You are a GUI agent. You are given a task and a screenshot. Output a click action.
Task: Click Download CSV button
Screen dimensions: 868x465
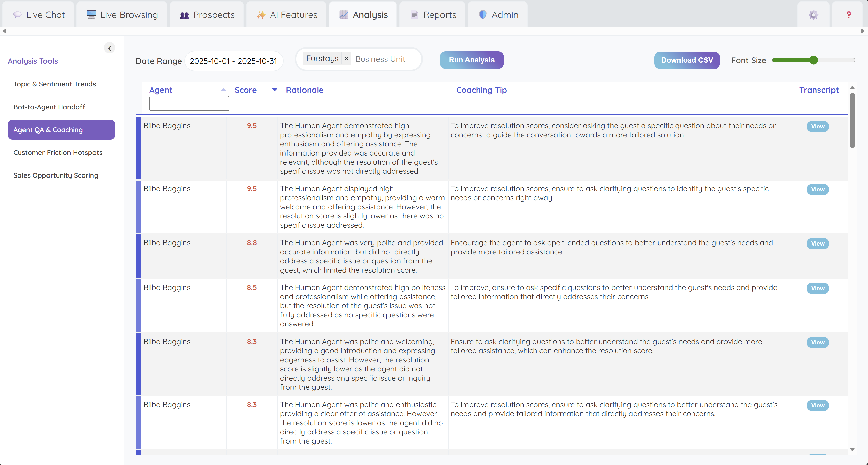click(687, 60)
